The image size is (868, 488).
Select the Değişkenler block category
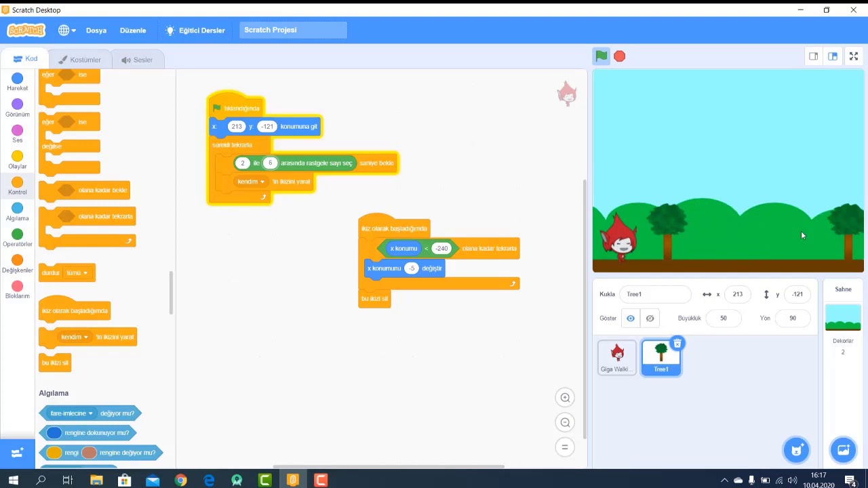pos(18,264)
